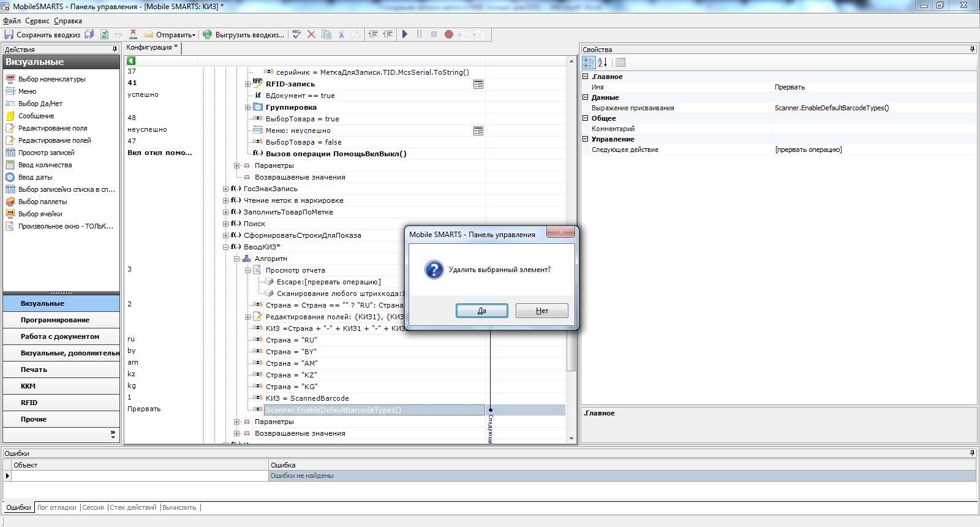
Task: Expand the ГосЗнакЗапись operation
Action: [226, 189]
